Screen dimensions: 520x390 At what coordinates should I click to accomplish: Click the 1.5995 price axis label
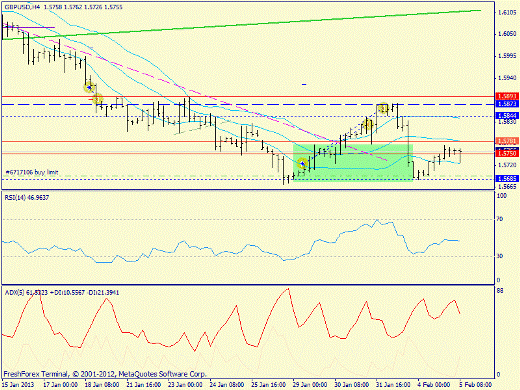(x=507, y=56)
